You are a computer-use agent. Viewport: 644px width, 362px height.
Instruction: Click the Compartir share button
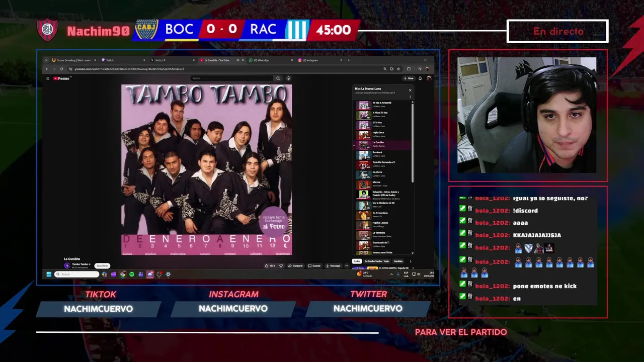[296, 265]
